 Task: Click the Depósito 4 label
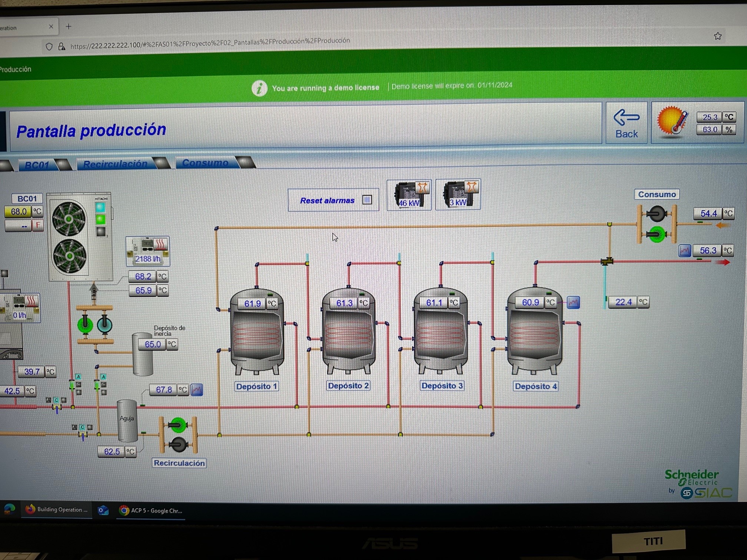click(536, 386)
